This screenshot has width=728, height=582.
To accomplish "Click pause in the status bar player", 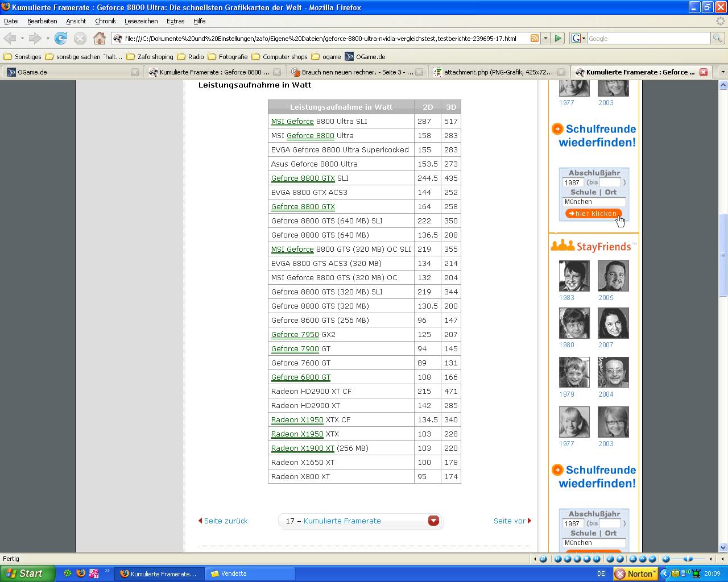I will pyautogui.click(x=577, y=559).
